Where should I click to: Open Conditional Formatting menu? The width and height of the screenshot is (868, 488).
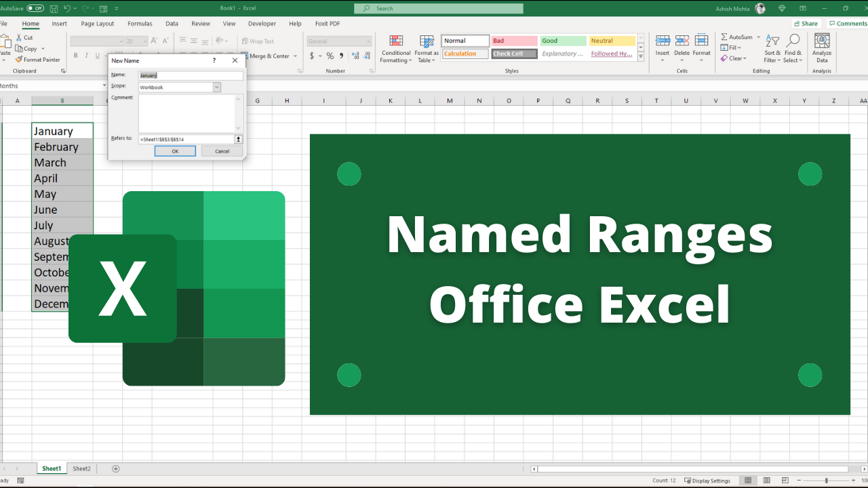[396, 49]
